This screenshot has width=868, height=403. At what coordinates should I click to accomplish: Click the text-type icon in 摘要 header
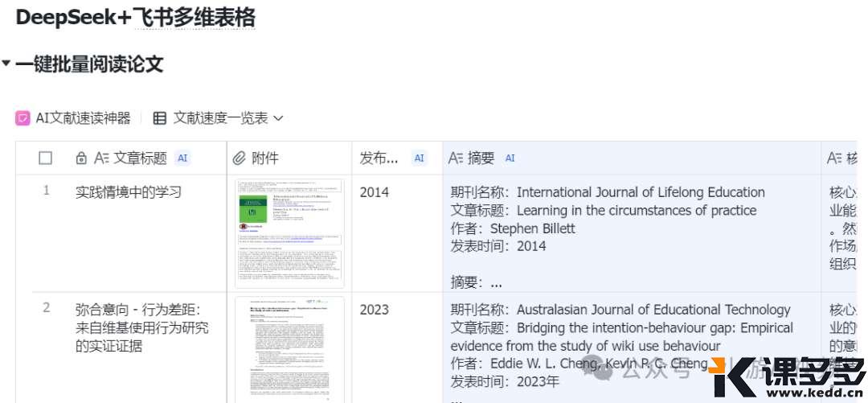point(455,158)
